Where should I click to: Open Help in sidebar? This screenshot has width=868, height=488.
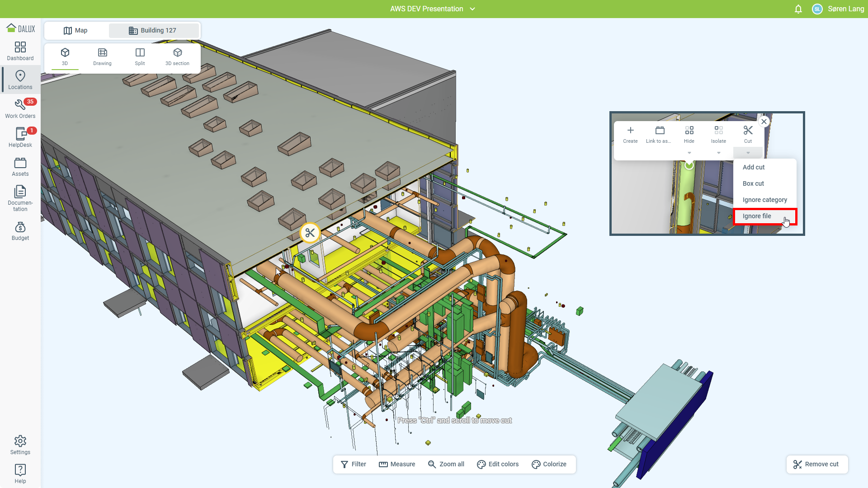20,474
